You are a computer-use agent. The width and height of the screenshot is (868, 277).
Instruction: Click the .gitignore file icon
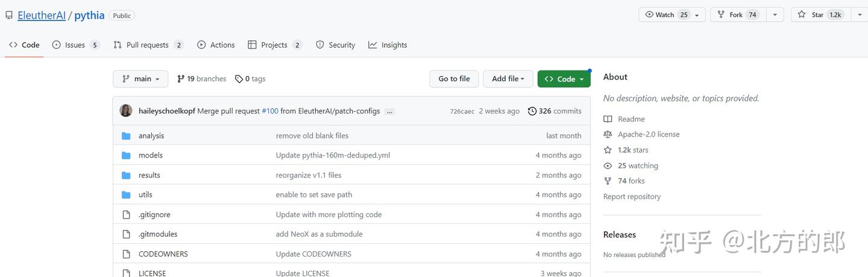[126, 215]
